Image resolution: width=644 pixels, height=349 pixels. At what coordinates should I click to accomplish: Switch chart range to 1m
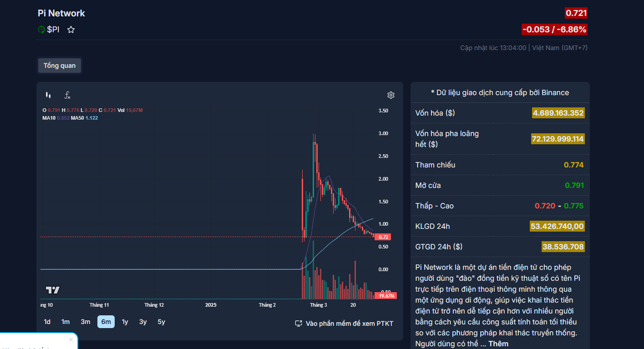tap(66, 322)
